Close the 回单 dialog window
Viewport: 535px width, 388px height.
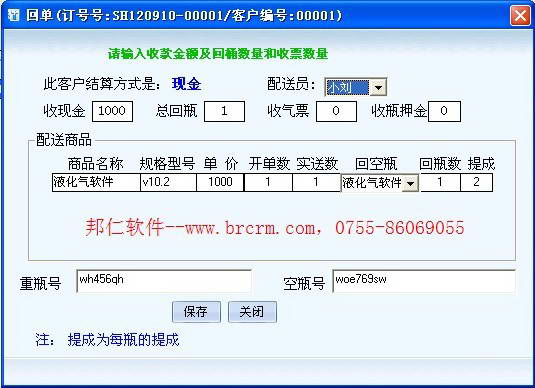(520, 15)
